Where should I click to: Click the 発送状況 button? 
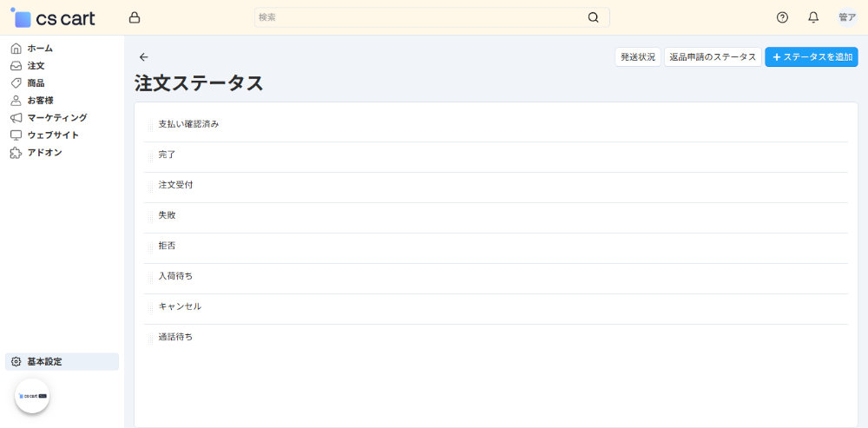click(637, 57)
